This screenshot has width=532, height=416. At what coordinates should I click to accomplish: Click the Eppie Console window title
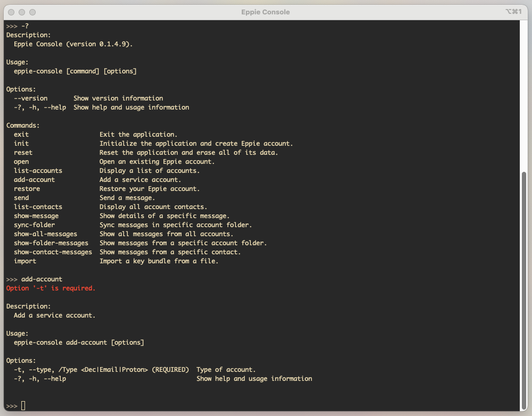[265, 12]
